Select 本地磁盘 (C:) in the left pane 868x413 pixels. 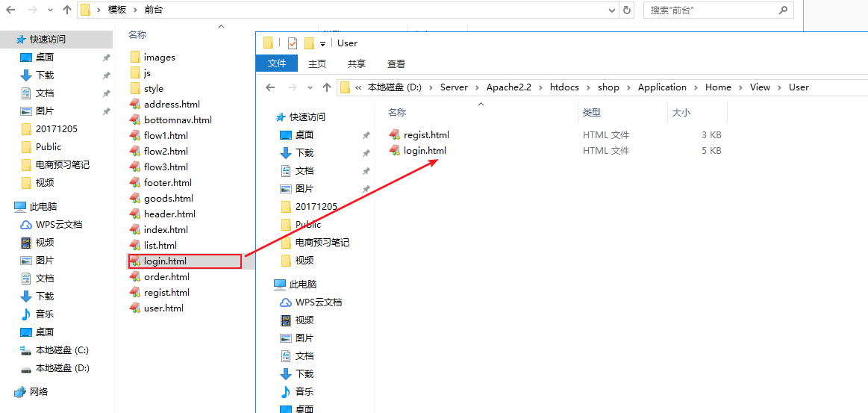click(62, 350)
